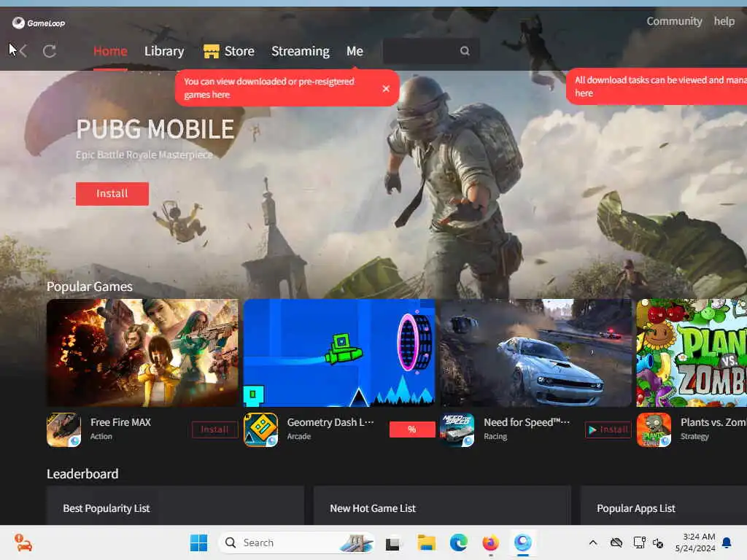The width and height of the screenshot is (747, 560).
Task: Click the GameLoop logo
Action: click(39, 23)
